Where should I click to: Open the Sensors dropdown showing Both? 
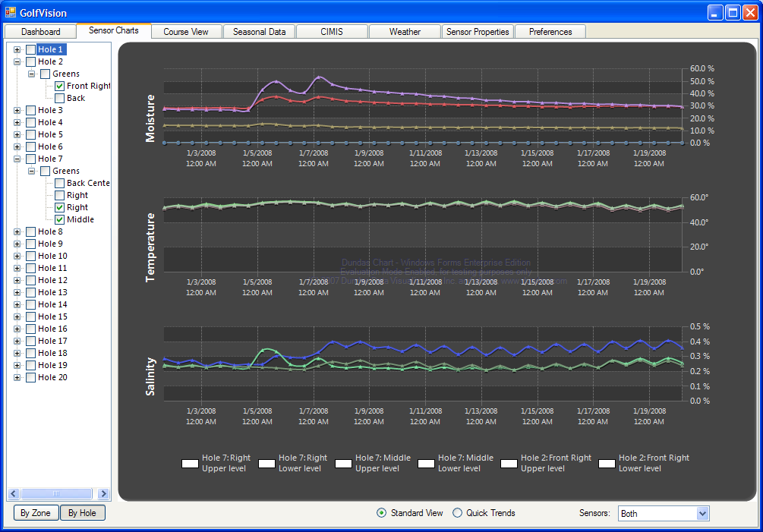[664, 514]
